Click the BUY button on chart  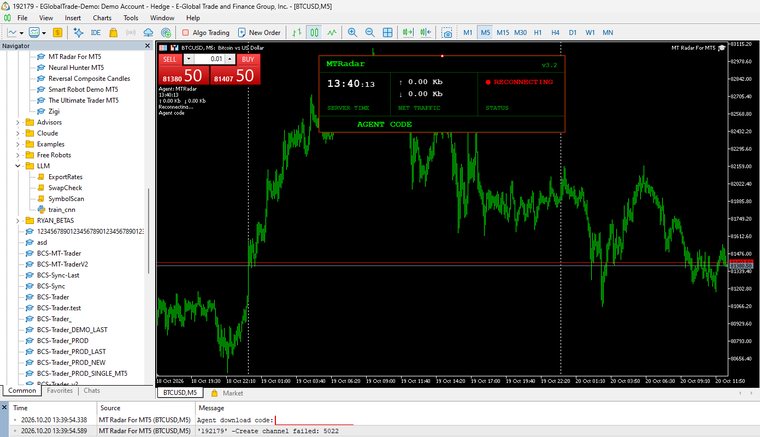pyautogui.click(x=248, y=59)
